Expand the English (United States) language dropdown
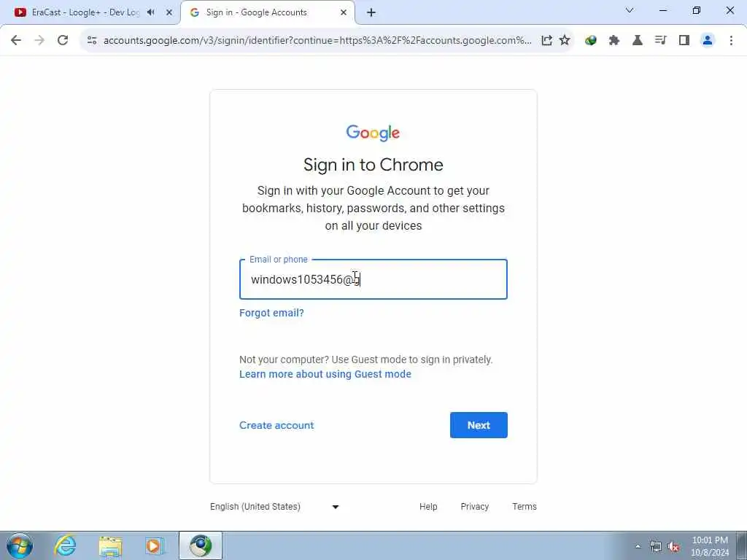Image resolution: width=747 pixels, height=560 pixels. pyautogui.click(x=274, y=507)
